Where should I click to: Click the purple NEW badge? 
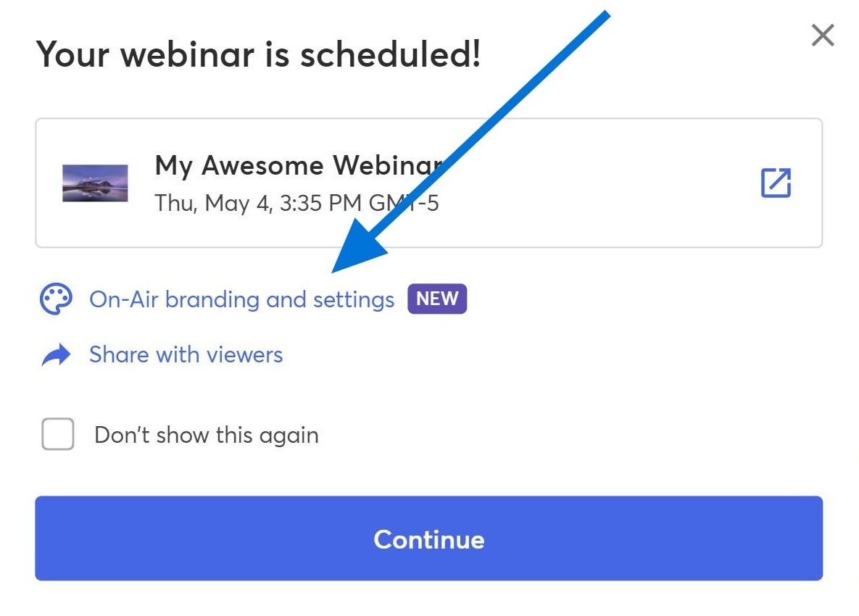437,299
